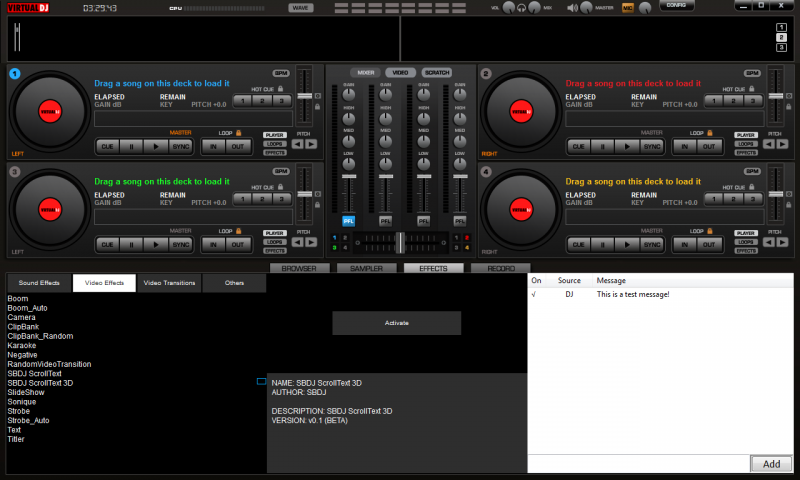Play deck 2 with its play button
The image size is (800, 480).
(627, 146)
